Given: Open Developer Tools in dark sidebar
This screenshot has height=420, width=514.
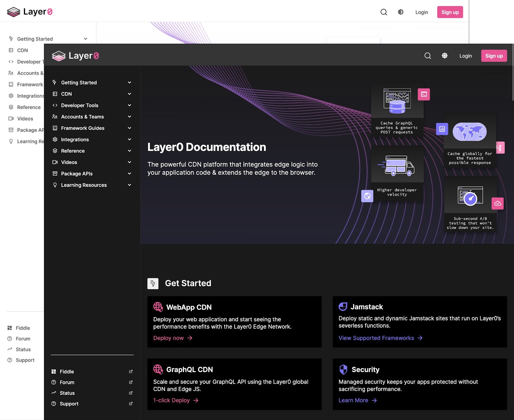Looking at the screenshot, I should (x=80, y=105).
